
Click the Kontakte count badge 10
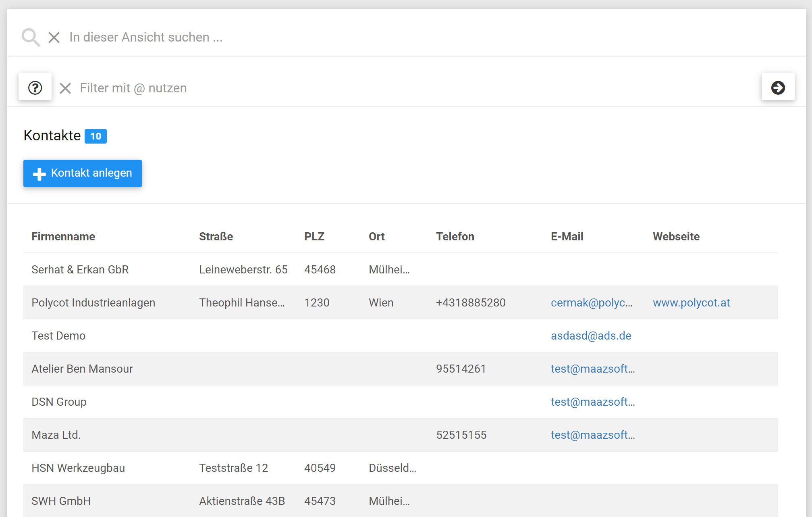coord(96,136)
